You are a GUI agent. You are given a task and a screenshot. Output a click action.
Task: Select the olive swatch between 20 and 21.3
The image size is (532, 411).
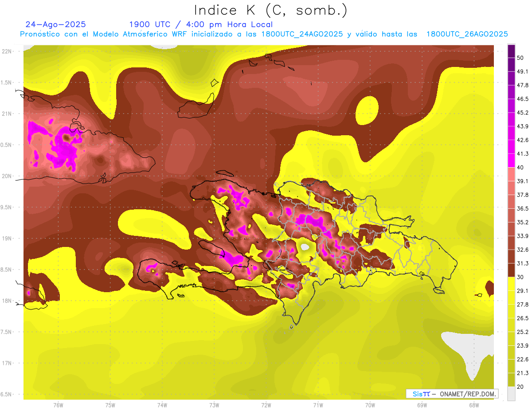tap(511, 380)
